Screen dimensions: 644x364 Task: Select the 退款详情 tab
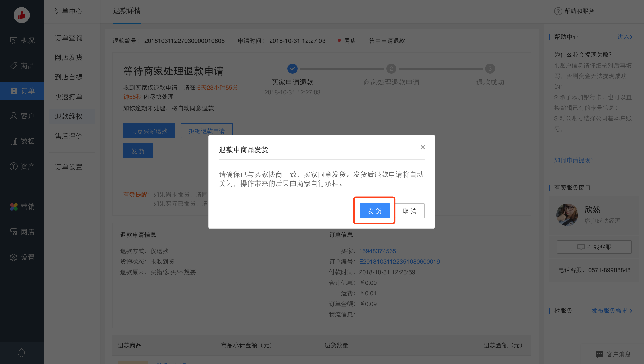127,11
